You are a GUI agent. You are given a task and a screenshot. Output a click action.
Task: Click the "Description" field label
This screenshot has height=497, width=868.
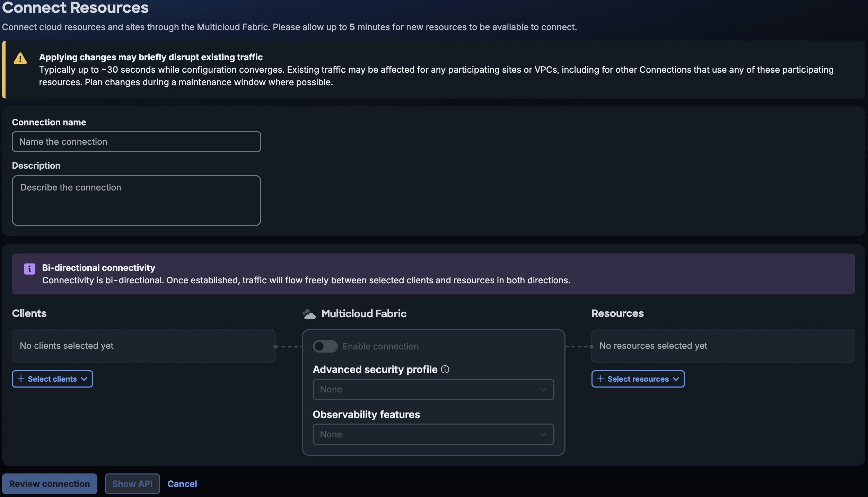point(36,166)
